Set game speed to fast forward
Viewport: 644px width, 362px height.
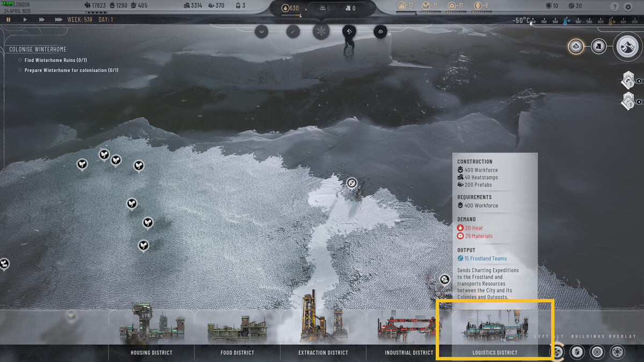pos(42,19)
